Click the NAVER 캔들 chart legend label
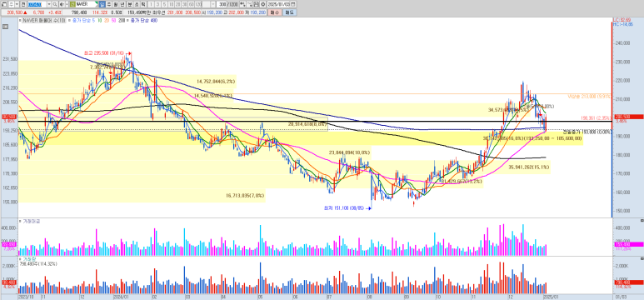This screenshot has height=300, width=644. pos(43,21)
